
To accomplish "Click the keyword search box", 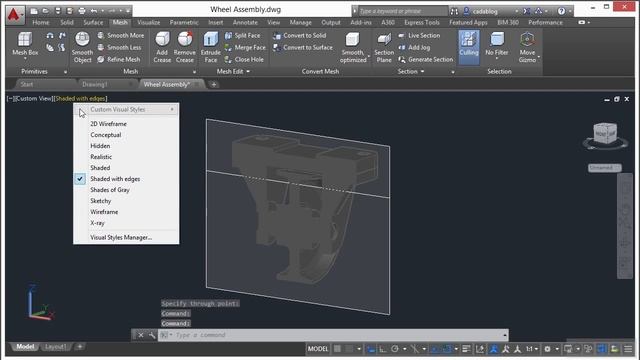I will (402, 11).
